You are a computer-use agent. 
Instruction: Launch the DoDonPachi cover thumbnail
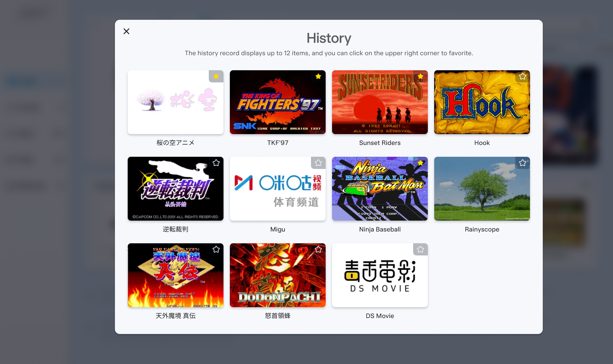tap(278, 275)
